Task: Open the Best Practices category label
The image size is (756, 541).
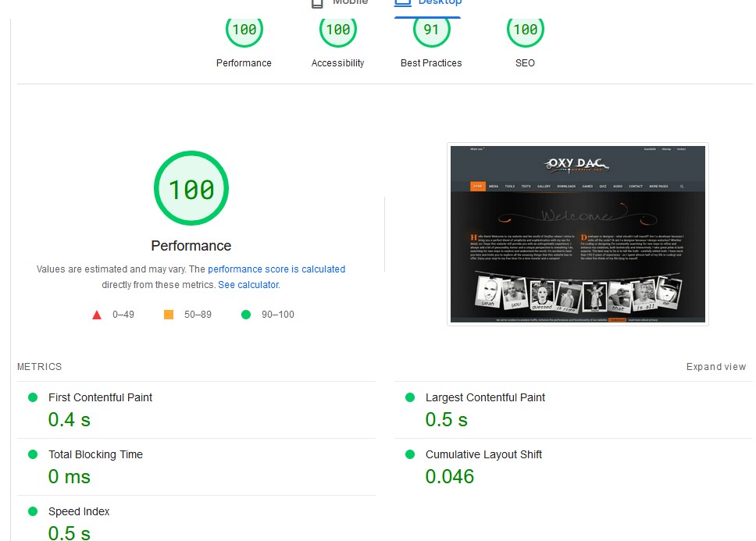Action: click(x=431, y=63)
